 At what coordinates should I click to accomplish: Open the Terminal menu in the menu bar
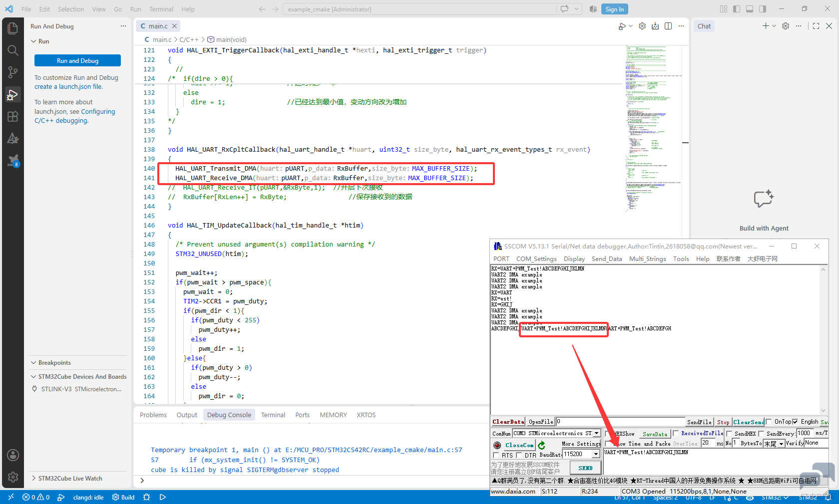161,9
